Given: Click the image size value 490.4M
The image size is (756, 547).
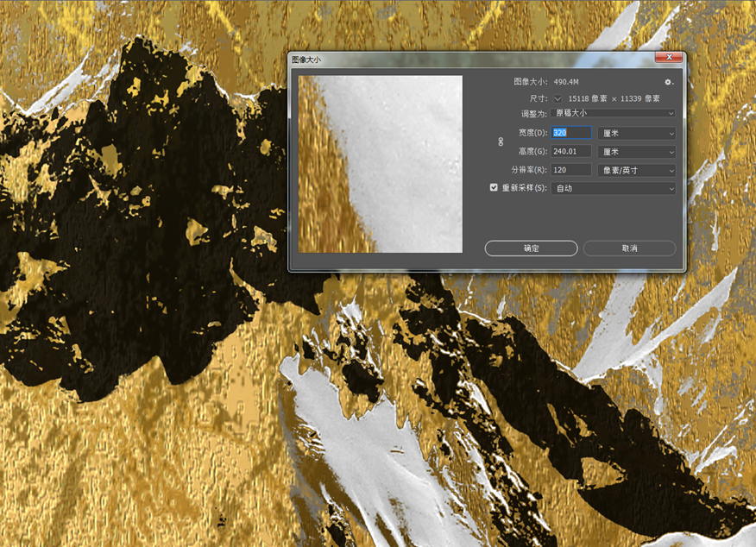Looking at the screenshot, I should click(x=566, y=82).
